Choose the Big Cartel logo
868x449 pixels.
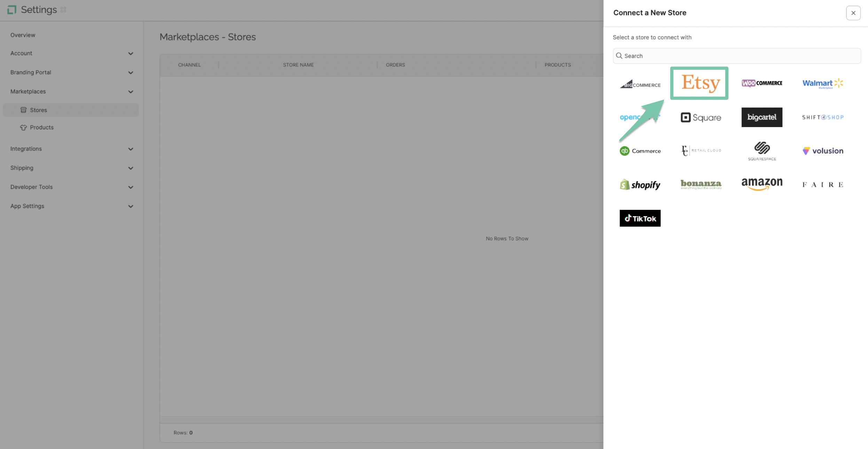coord(762,117)
